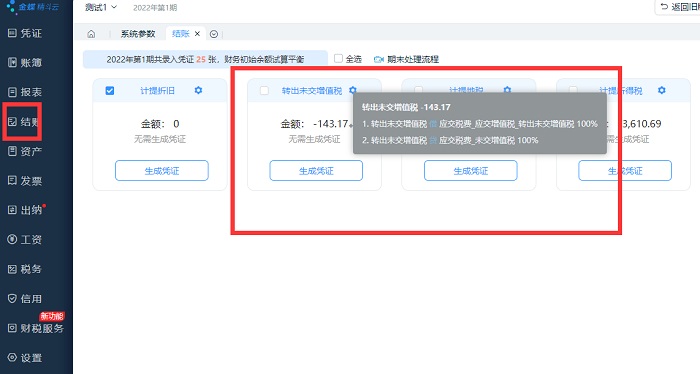Expand the tab list dropdown arrow
The image size is (700, 374).
pyautogui.click(x=214, y=34)
